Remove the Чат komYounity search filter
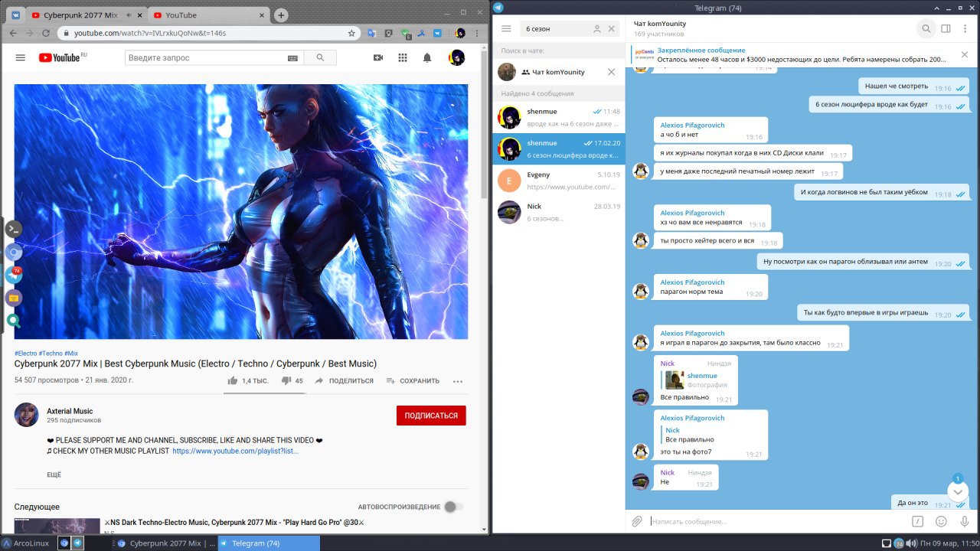This screenshot has height=551, width=980. pyautogui.click(x=611, y=72)
